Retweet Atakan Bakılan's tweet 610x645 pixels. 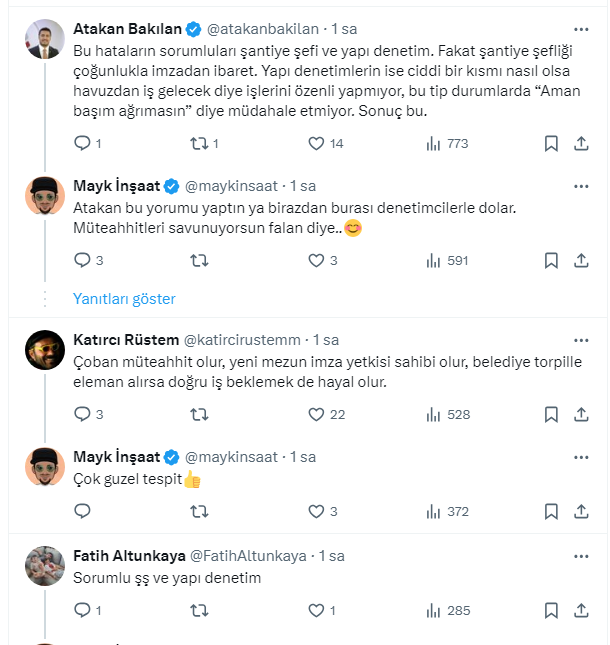tap(198, 144)
